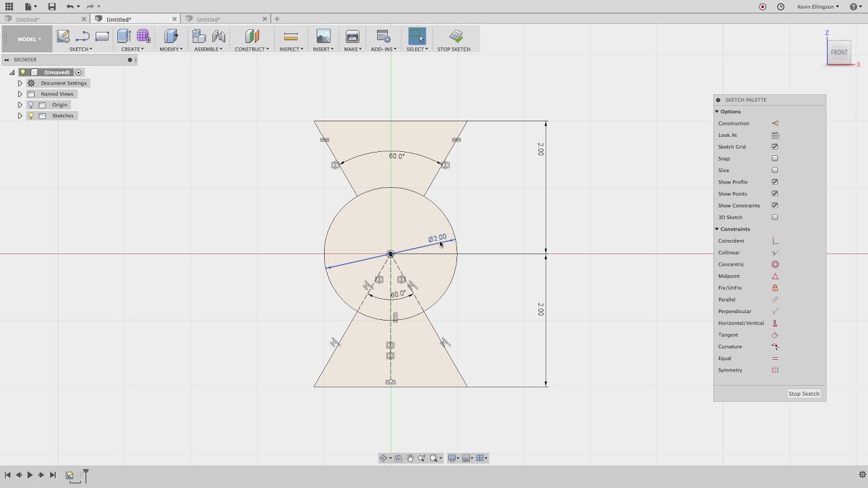This screenshot has width=868, height=488.
Task: Expand the Named Views tree node
Action: pos(20,94)
